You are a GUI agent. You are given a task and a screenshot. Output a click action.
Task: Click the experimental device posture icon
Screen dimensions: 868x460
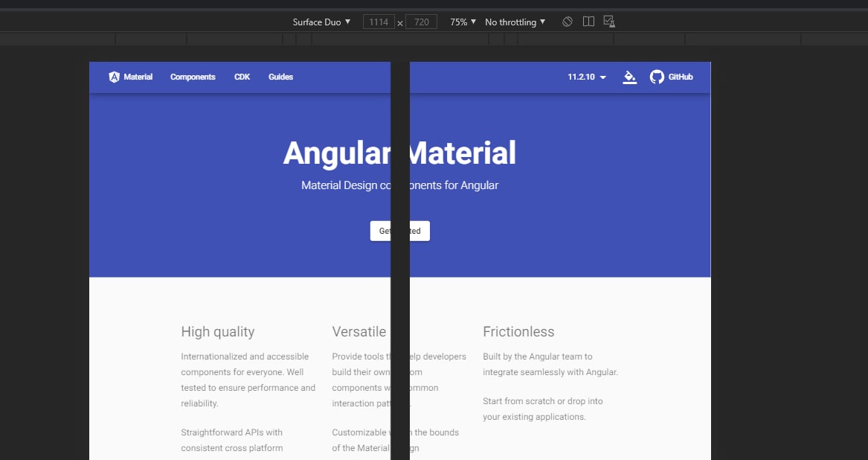609,22
